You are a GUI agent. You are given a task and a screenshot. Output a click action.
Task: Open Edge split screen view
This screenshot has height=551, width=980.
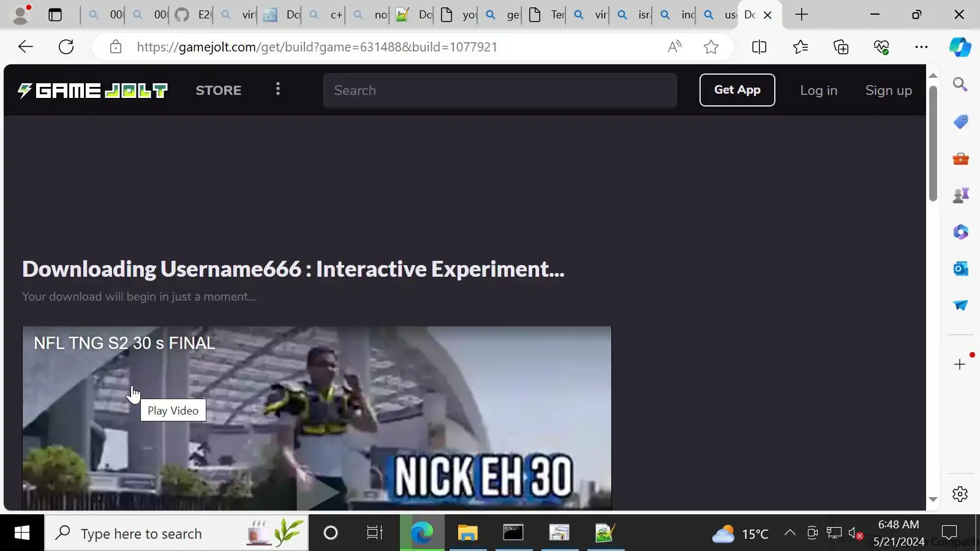[x=759, y=47]
